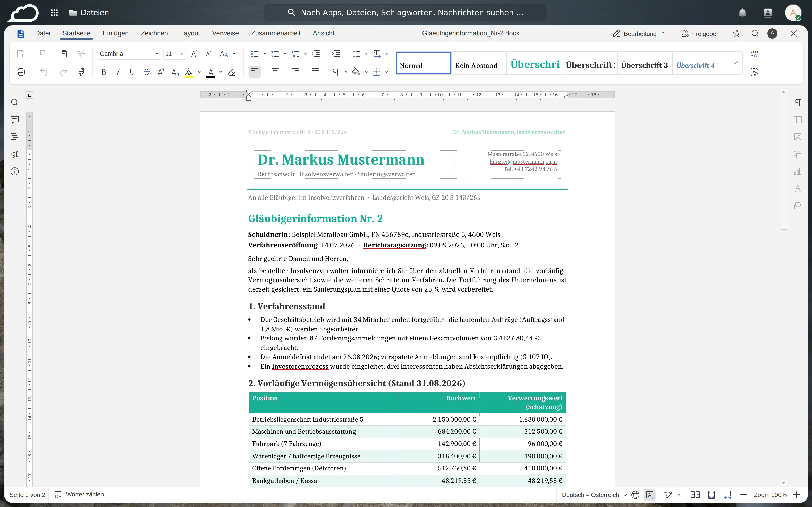Click the Nextcloud search input field
The image size is (812, 507).
click(x=405, y=12)
